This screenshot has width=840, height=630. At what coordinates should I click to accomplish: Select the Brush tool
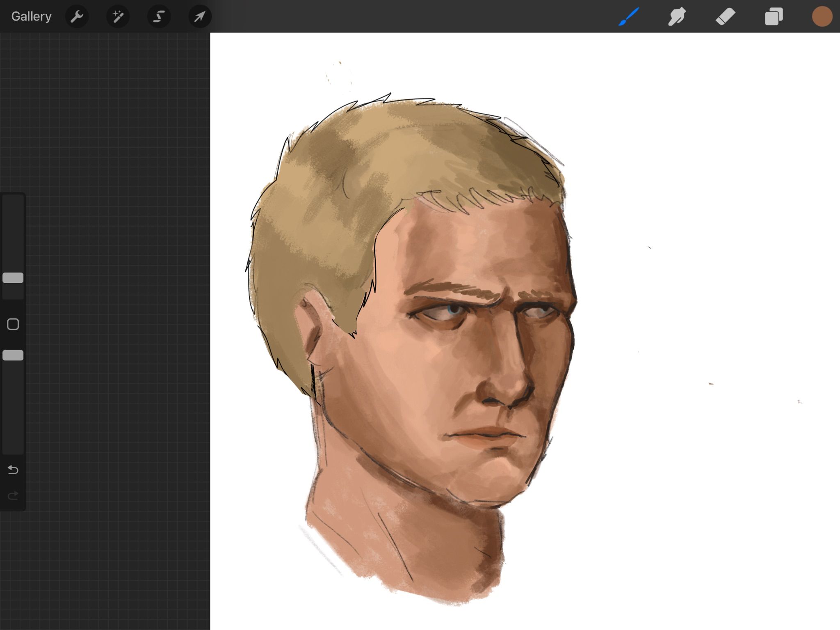[x=628, y=16]
